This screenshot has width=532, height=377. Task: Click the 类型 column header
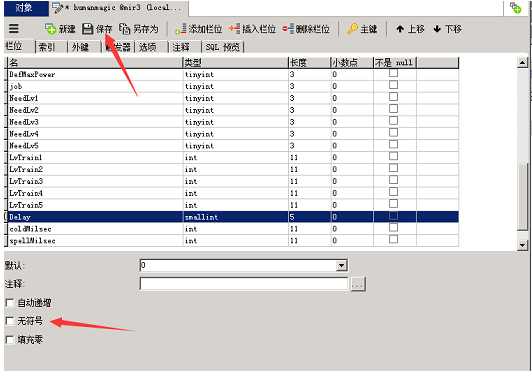tap(235, 62)
